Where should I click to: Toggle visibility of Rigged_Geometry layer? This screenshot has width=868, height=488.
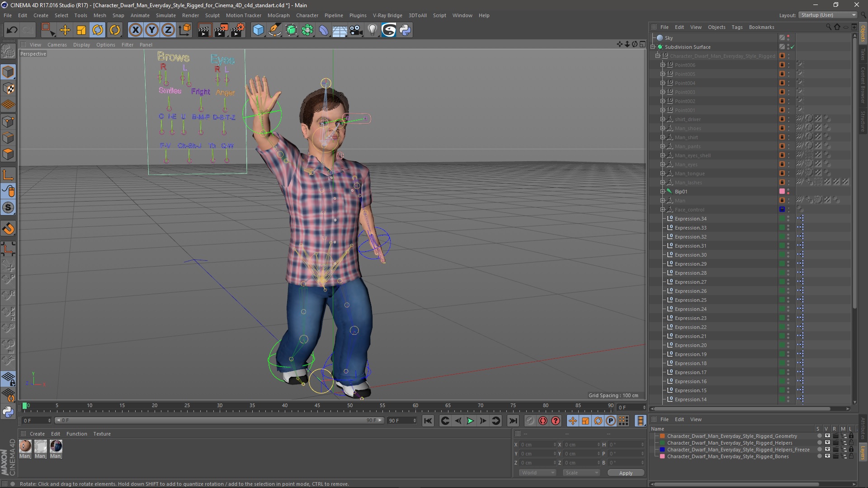coord(827,436)
